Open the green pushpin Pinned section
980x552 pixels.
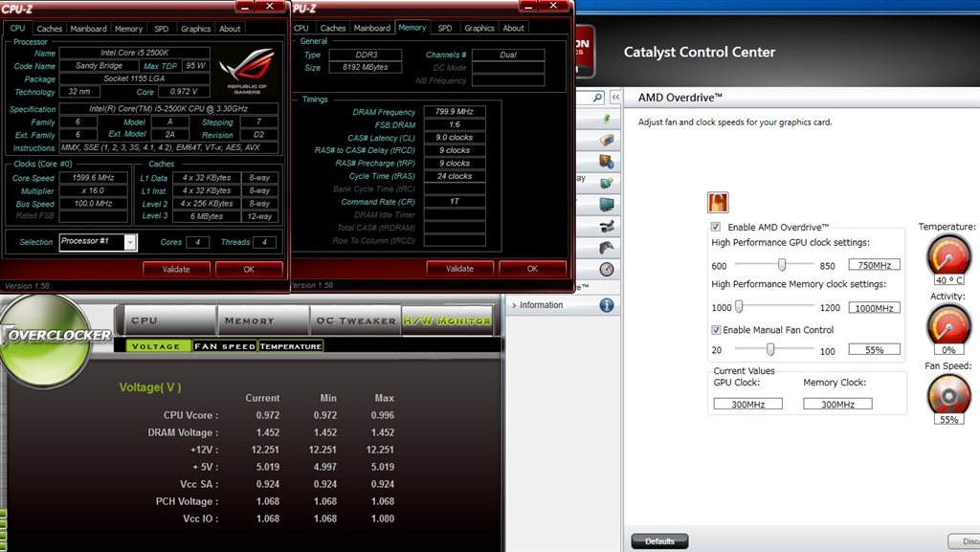pyautogui.click(x=606, y=118)
